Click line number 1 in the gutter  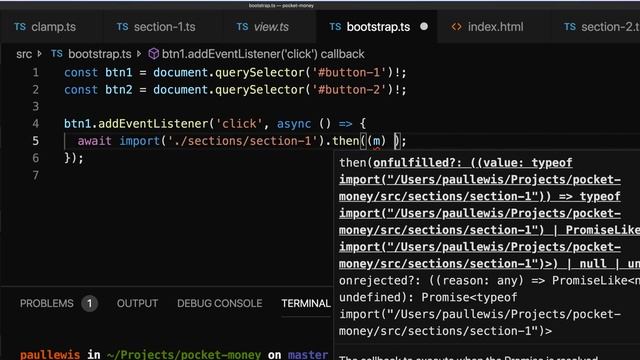36,73
